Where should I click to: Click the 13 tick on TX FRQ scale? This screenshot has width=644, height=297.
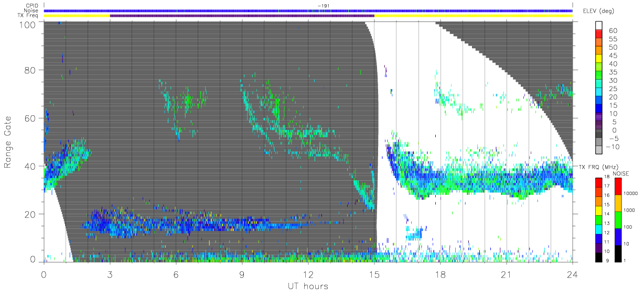(607, 223)
